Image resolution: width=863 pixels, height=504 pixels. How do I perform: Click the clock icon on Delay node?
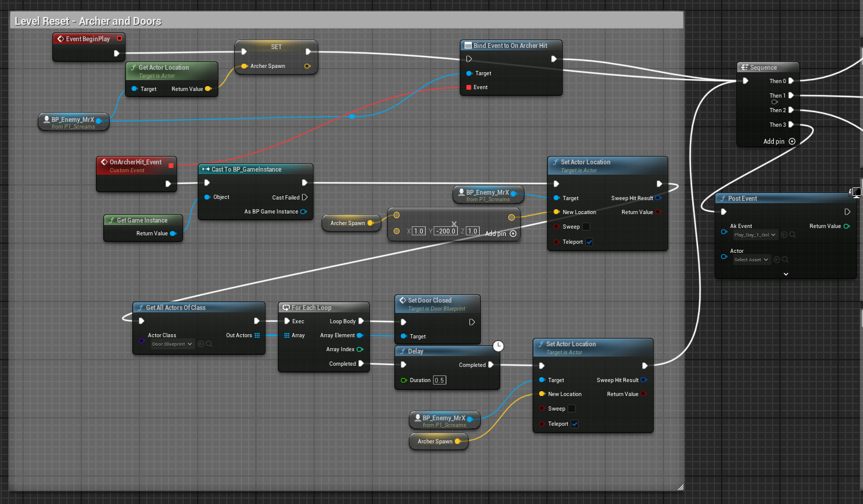point(498,346)
